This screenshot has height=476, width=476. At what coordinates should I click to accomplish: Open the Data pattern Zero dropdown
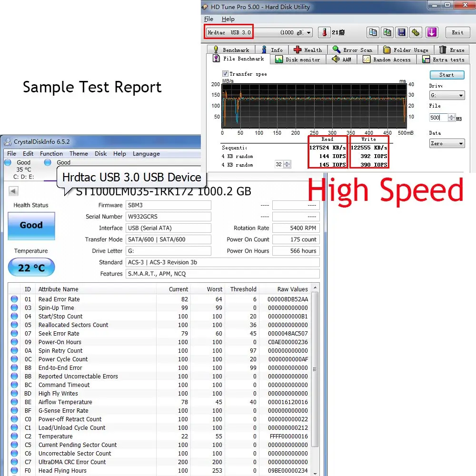pos(447,143)
